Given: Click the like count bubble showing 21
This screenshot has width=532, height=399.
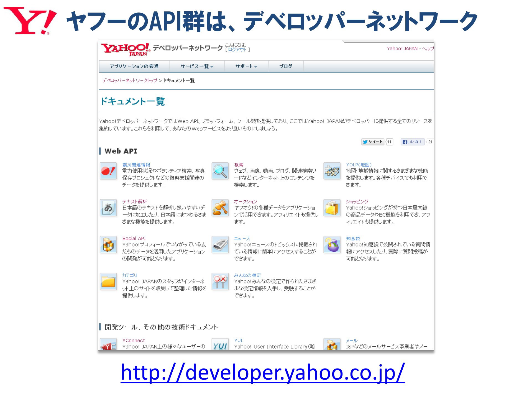Looking at the screenshot, I should pos(430,142).
